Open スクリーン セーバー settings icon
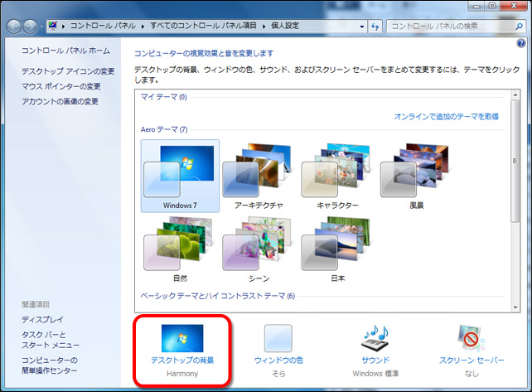The width and height of the screenshot is (532, 392). click(471, 340)
